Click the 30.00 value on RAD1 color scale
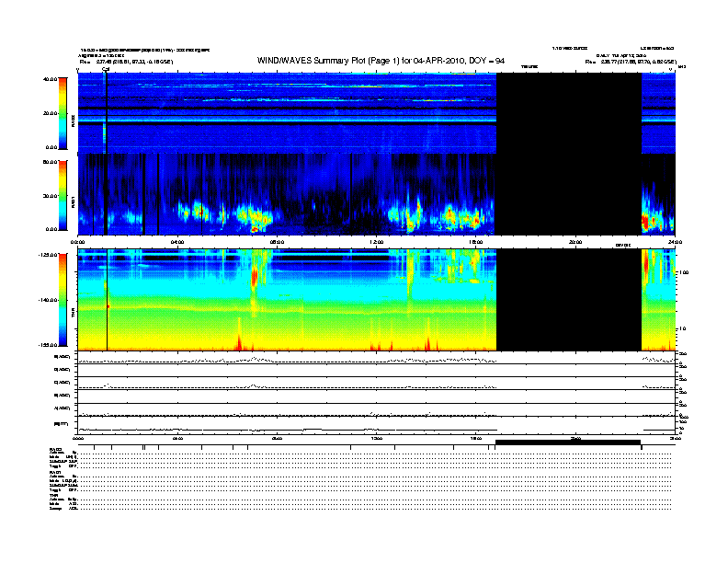The height and width of the screenshot is (563, 728). [x=50, y=196]
